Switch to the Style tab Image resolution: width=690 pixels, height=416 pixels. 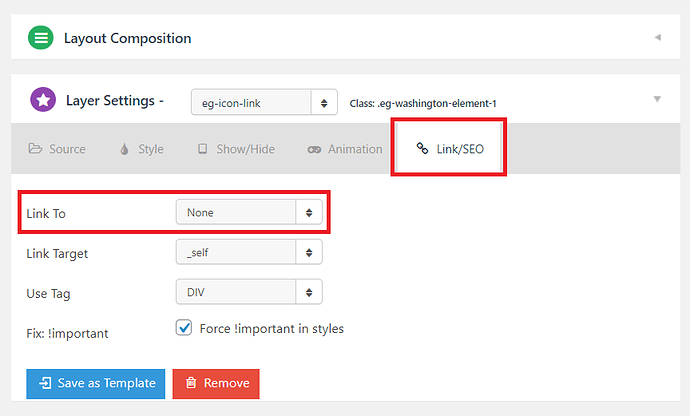142,149
